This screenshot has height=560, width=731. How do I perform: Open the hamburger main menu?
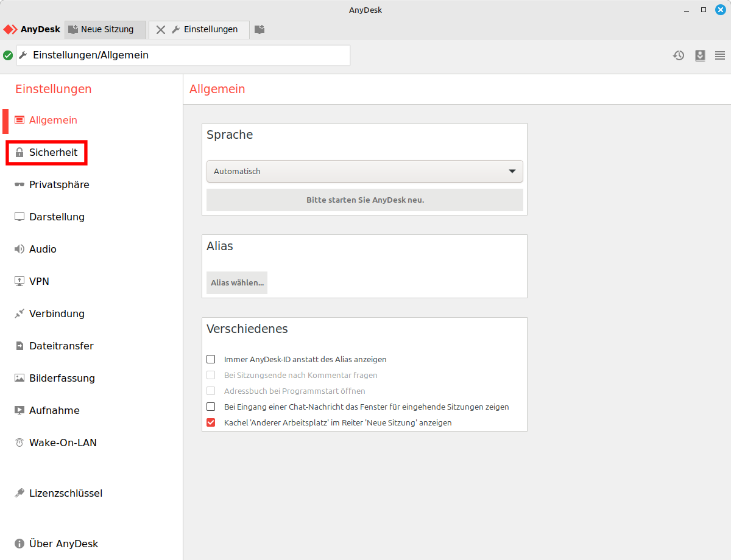point(720,55)
